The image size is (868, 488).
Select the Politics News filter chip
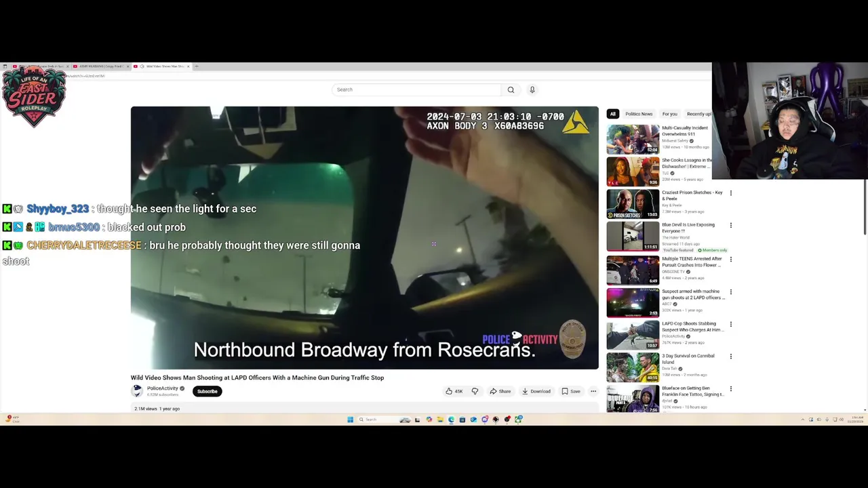639,114
